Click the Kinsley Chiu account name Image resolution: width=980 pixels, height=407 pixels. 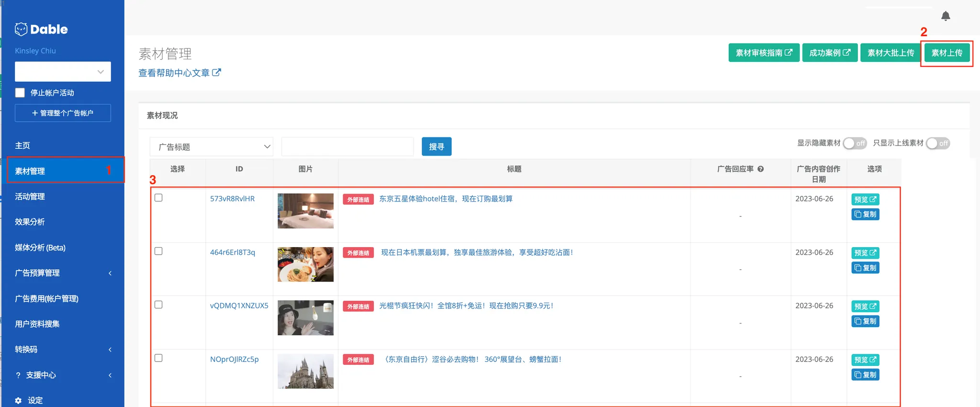35,51
